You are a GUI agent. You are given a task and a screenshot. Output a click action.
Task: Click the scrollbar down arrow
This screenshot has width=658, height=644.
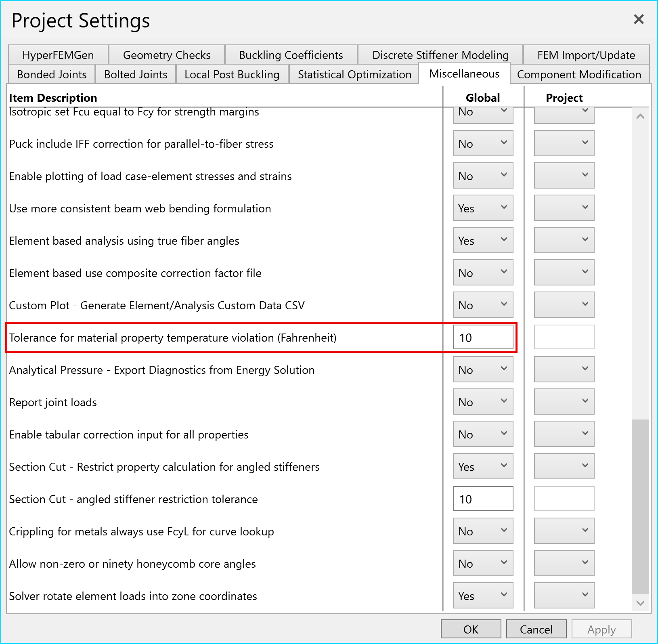point(640,603)
